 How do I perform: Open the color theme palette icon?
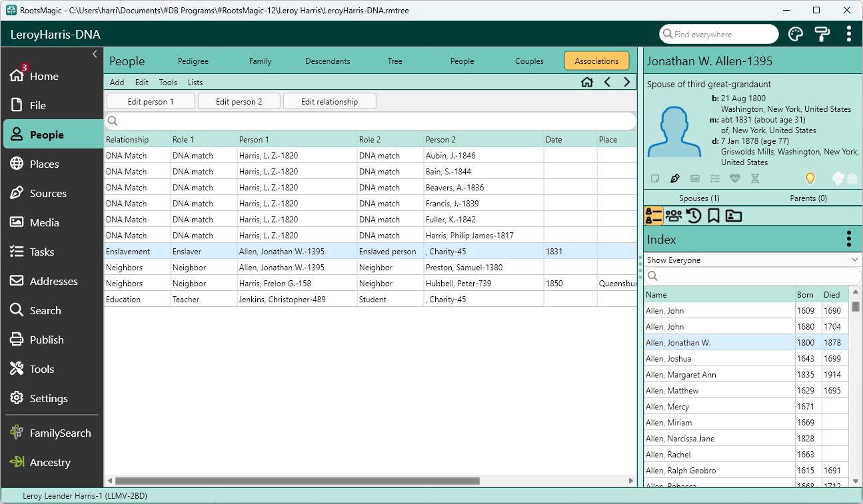(796, 35)
